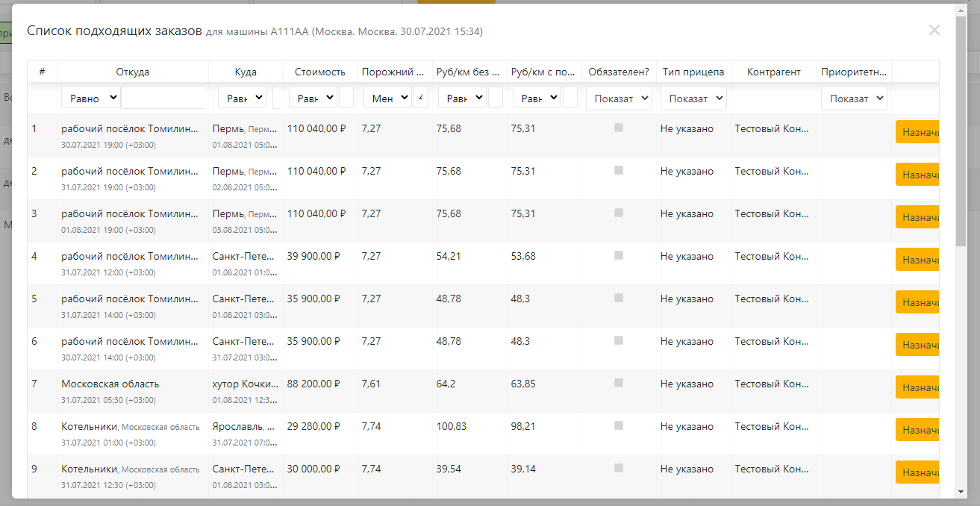Tick the Обязателен checkbox in row 5
980x506 pixels.
point(619,298)
